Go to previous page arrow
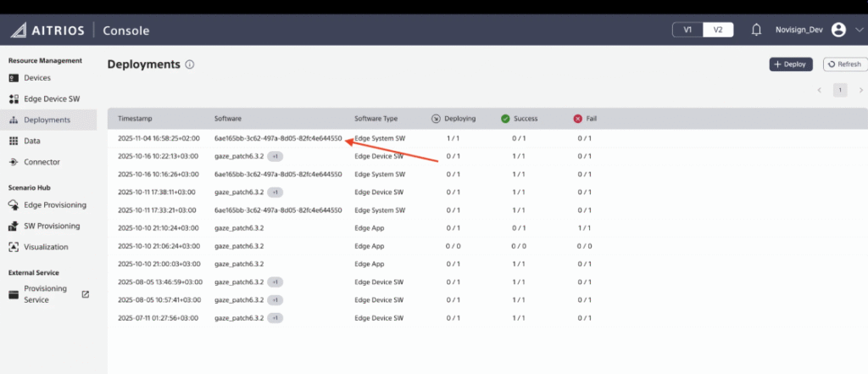The image size is (868, 374). pyautogui.click(x=819, y=90)
